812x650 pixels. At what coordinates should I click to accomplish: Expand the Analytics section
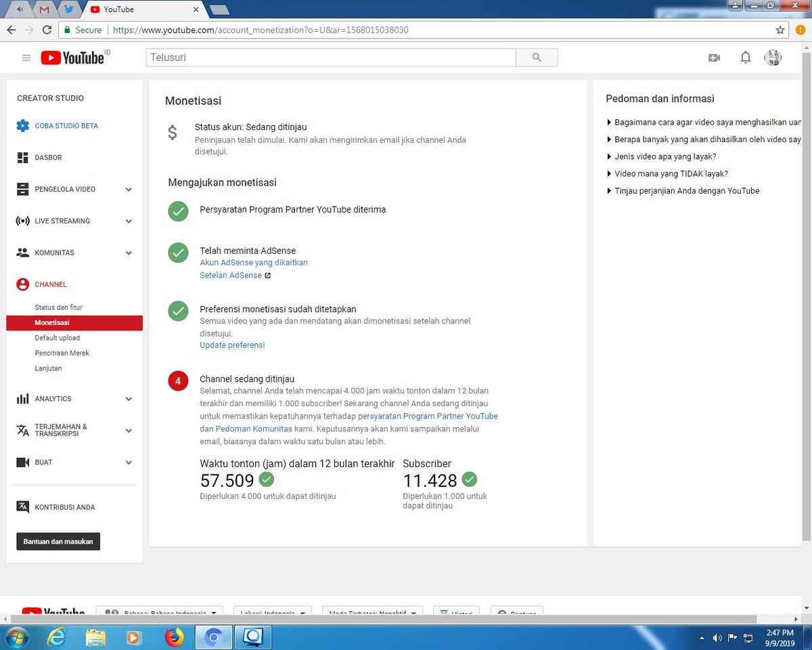tap(129, 399)
